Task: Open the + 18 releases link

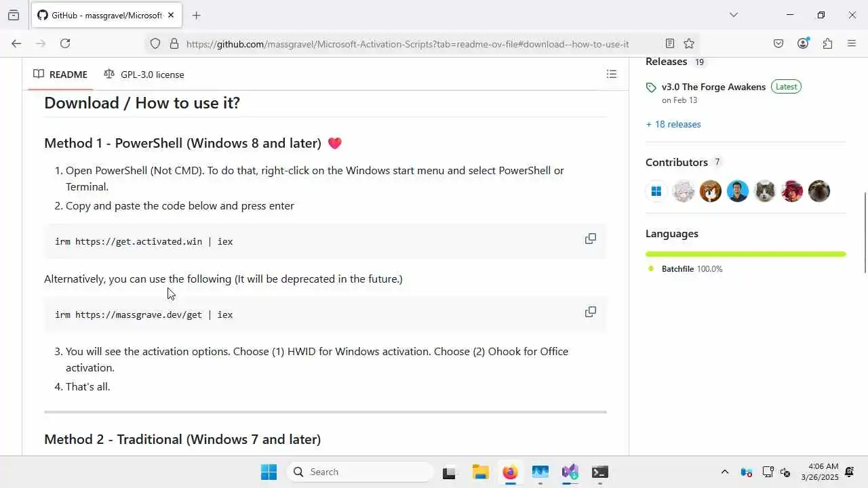Action: [x=673, y=124]
